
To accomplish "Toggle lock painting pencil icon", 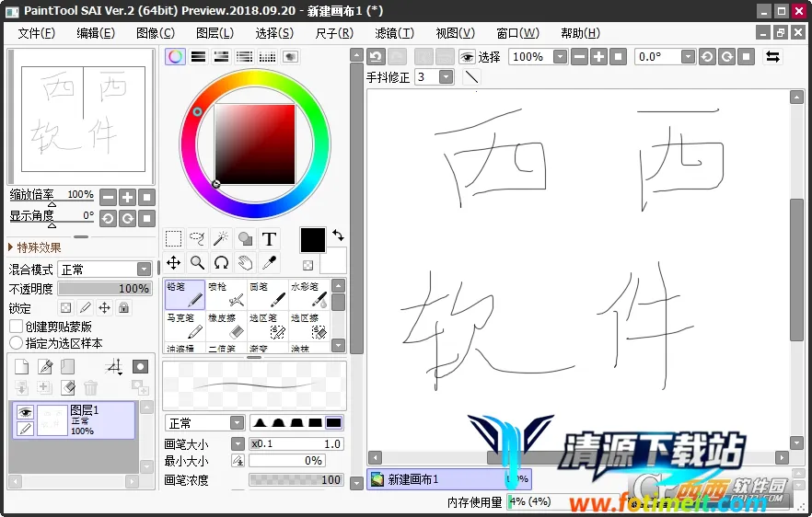I will pos(85,308).
